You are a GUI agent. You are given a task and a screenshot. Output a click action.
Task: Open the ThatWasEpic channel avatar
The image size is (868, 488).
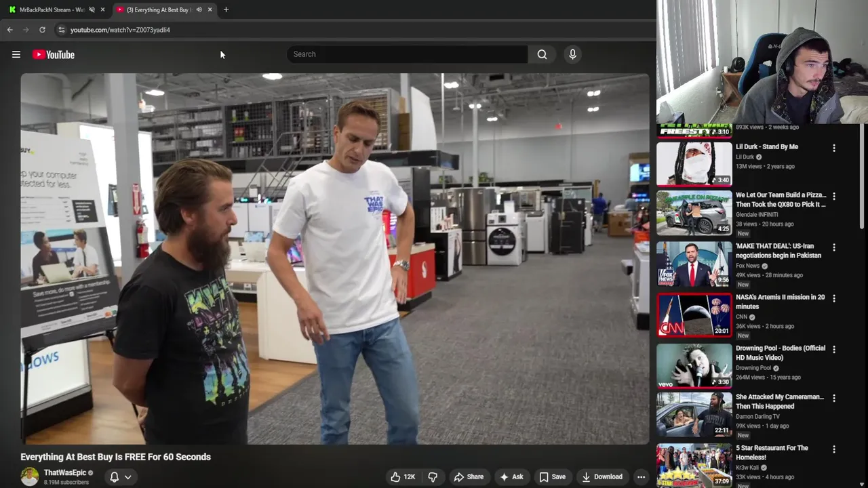[29, 476]
